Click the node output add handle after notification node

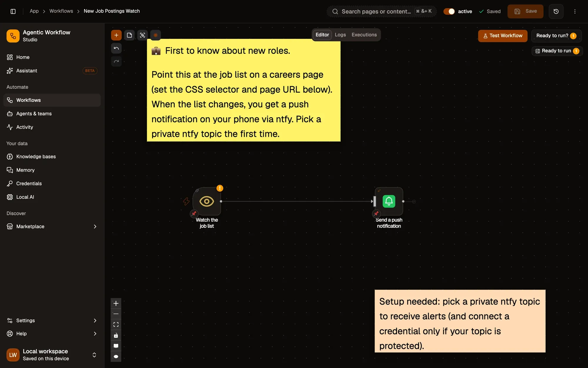[x=414, y=202]
